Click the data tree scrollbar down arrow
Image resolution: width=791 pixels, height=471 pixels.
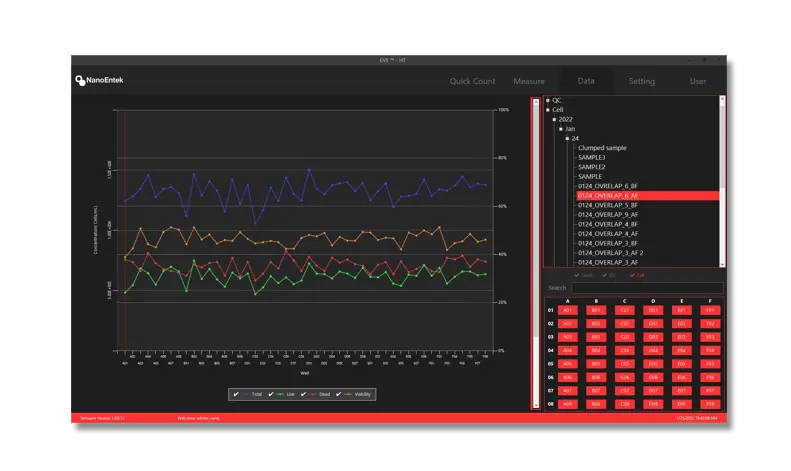pos(722,264)
